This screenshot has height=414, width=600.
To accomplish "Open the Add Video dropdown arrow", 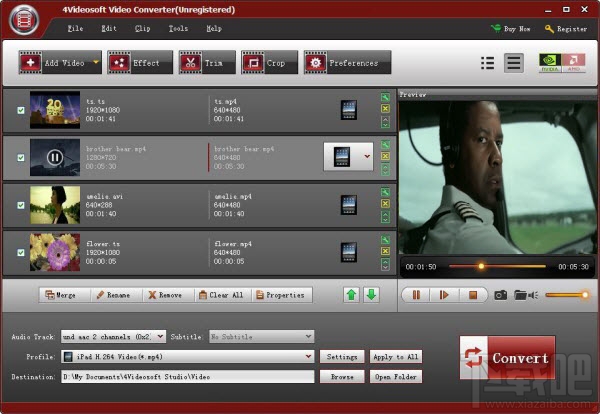I will coord(96,62).
